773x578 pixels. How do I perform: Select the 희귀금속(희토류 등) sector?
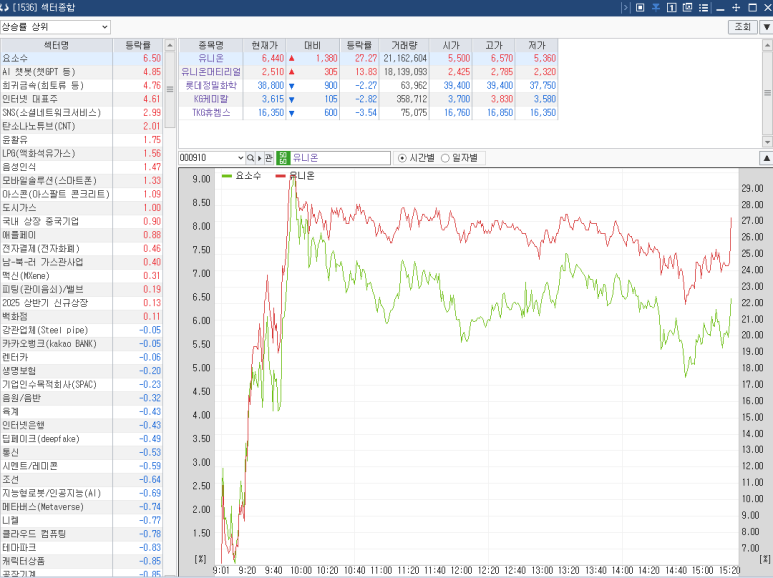81,85
